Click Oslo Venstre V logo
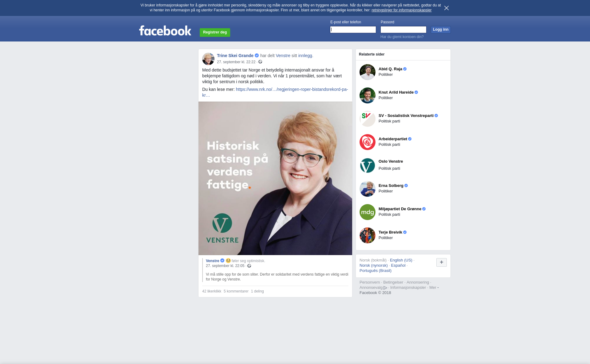The image size is (590, 364). (x=368, y=165)
